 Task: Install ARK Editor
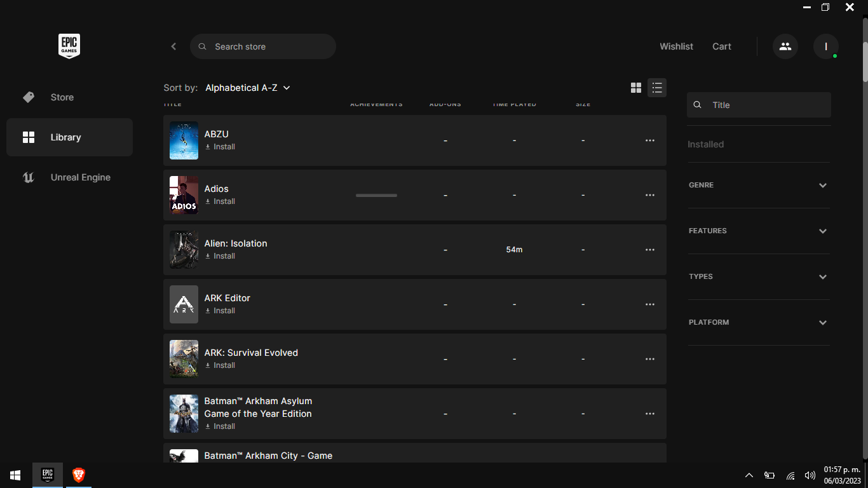coord(220,311)
